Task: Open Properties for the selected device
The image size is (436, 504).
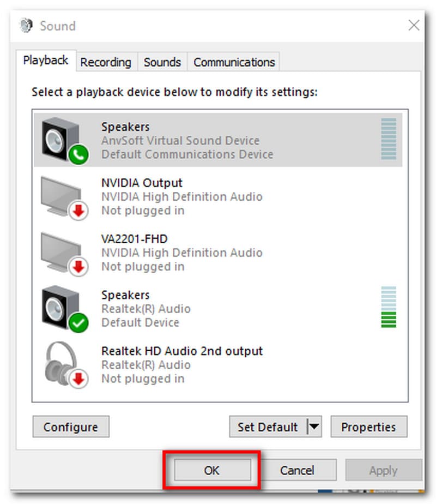Action: [x=368, y=427]
